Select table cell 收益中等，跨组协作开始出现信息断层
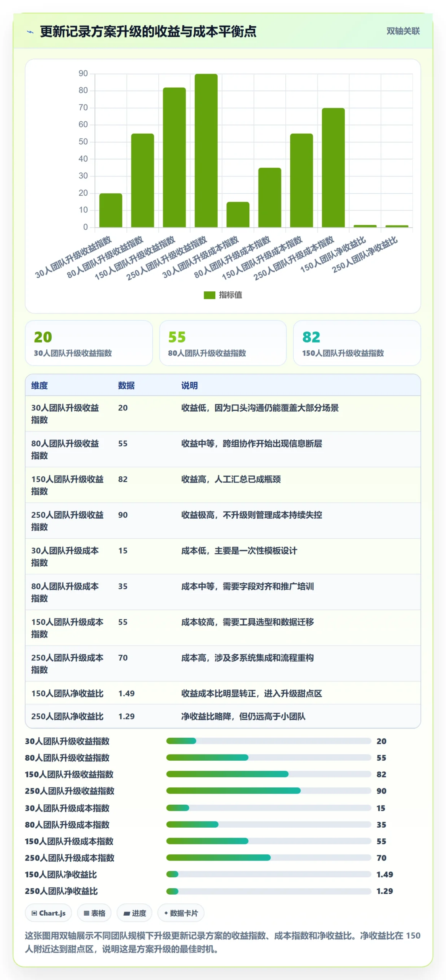The image size is (446, 980). click(x=252, y=444)
